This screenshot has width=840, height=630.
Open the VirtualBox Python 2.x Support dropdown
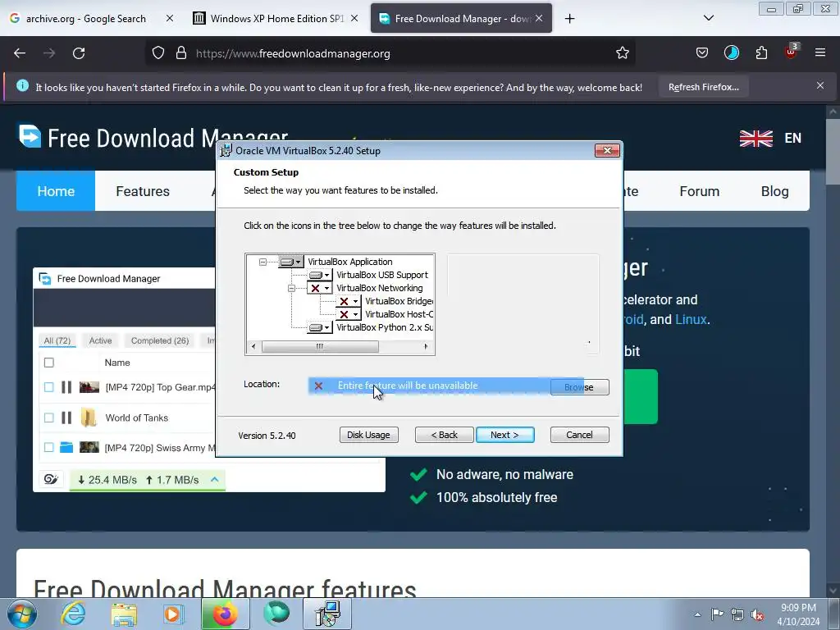(x=320, y=327)
